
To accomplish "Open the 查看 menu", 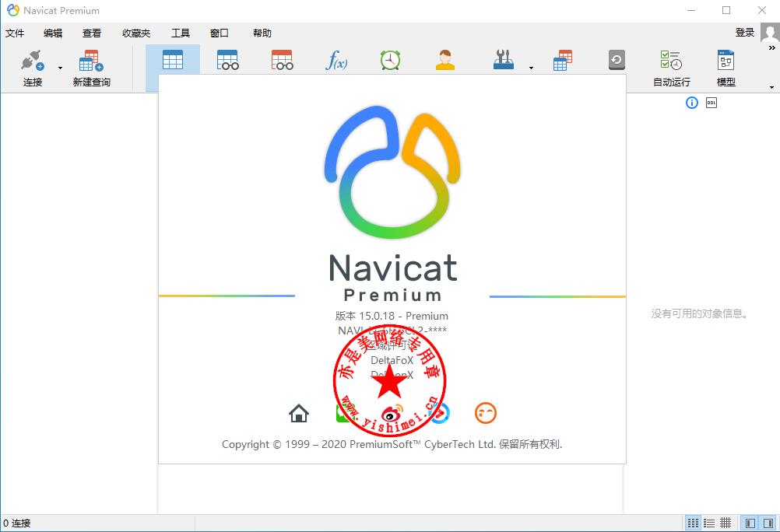I will tap(92, 33).
